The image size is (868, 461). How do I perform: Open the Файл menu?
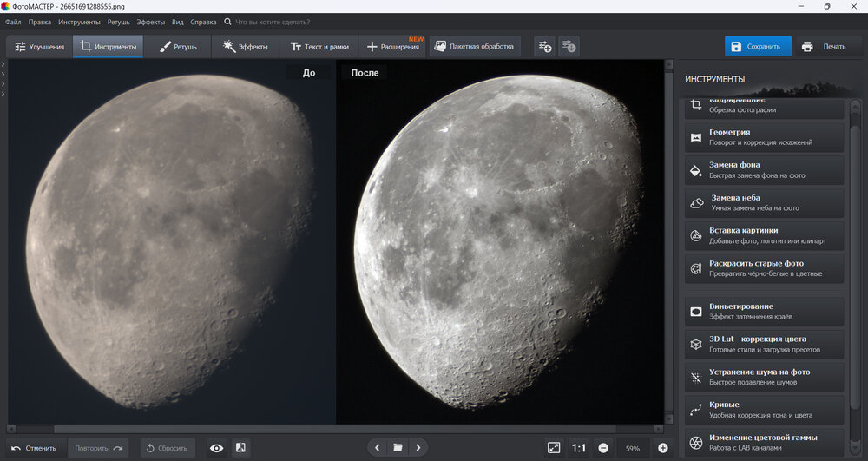coord(13,21)
